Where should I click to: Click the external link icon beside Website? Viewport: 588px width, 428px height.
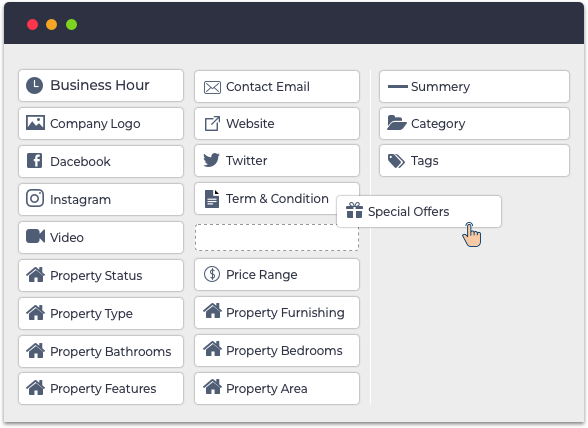(x=212, y=123)
